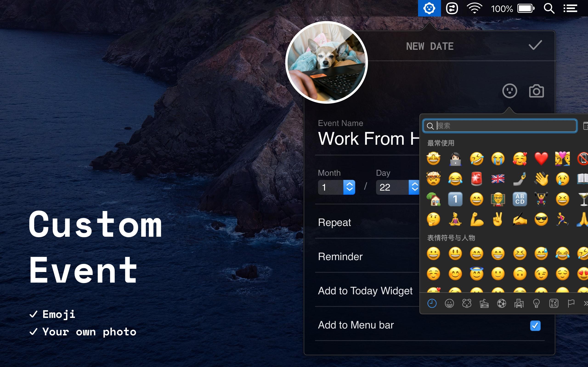Switch to the recently used emoji tab

coord(432,303)
